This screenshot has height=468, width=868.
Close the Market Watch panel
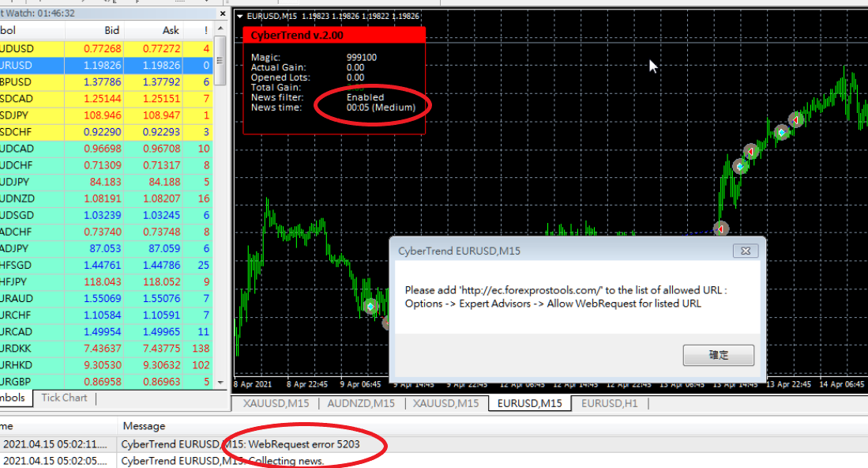pos(223,13)
